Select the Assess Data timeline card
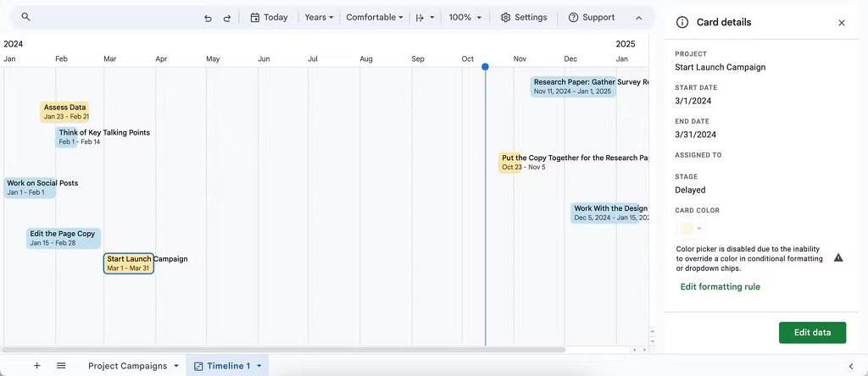This screenshot has height=376, width=868. point(64,112)
